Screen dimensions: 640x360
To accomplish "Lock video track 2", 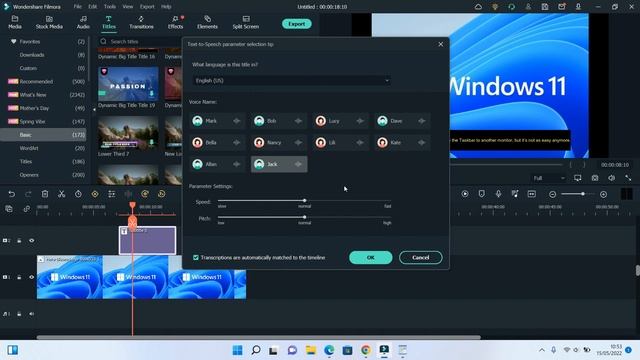I will [x=19, y=241].
